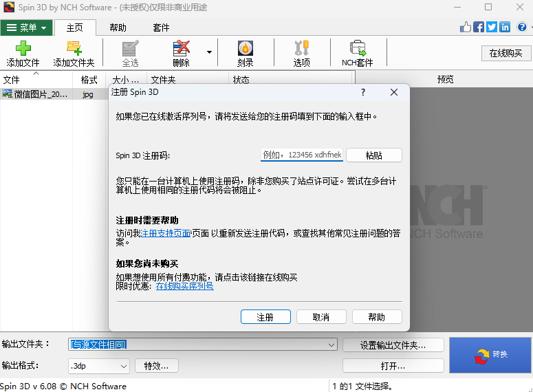533x392 pixels.
Task: Click the blue help question mark icon
Action: click(522, 27)
